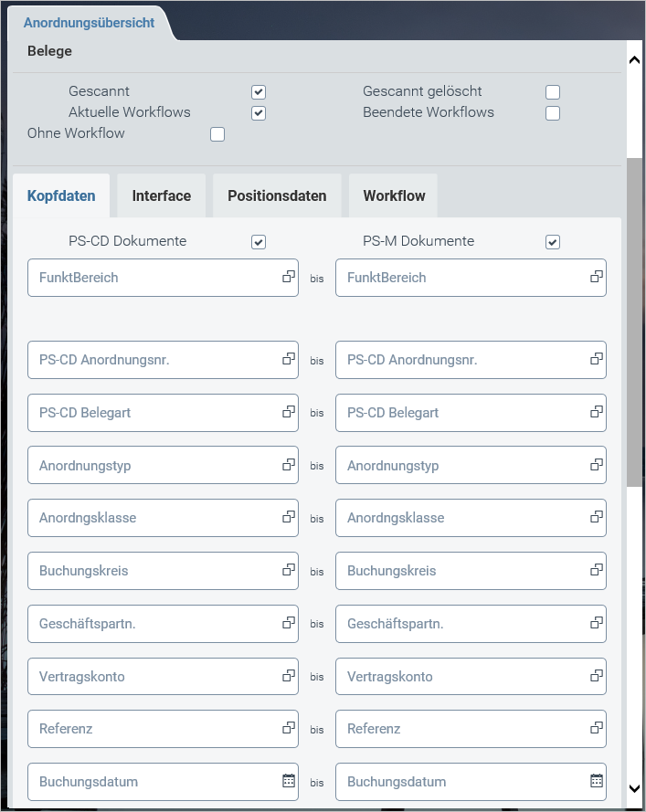The image size is (646, 812).
Task: Click value help icon in left Buchungskreis field
Action: click(288, 570)
